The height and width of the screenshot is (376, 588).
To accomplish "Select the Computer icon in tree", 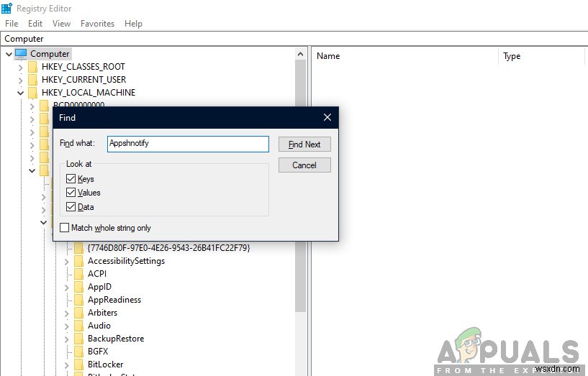I will (x=21, y=54).
